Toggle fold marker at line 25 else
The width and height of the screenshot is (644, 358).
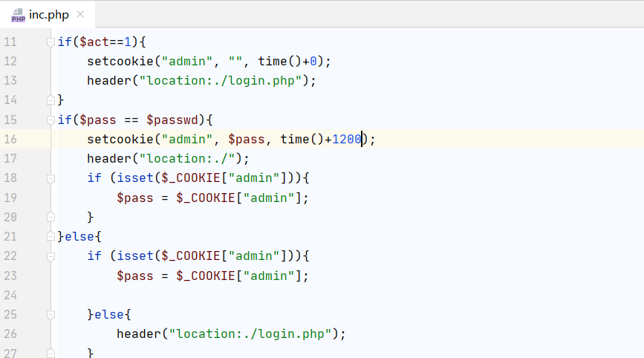[x=51, y=314]
